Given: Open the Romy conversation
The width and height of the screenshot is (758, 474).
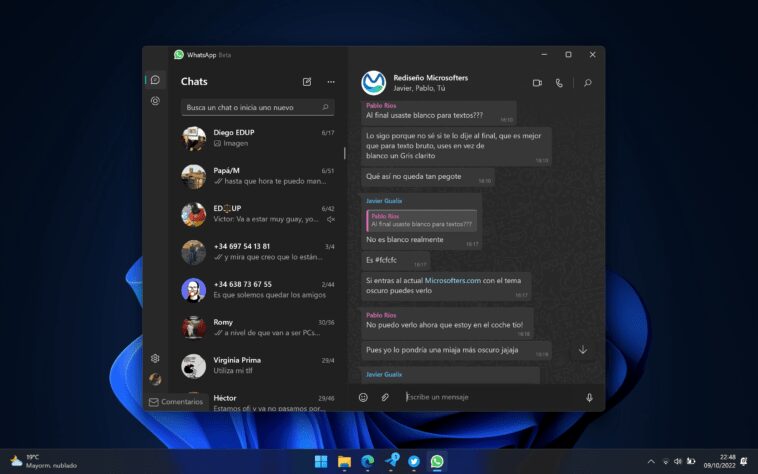Looking at the screenshot, I should [257, 328].
